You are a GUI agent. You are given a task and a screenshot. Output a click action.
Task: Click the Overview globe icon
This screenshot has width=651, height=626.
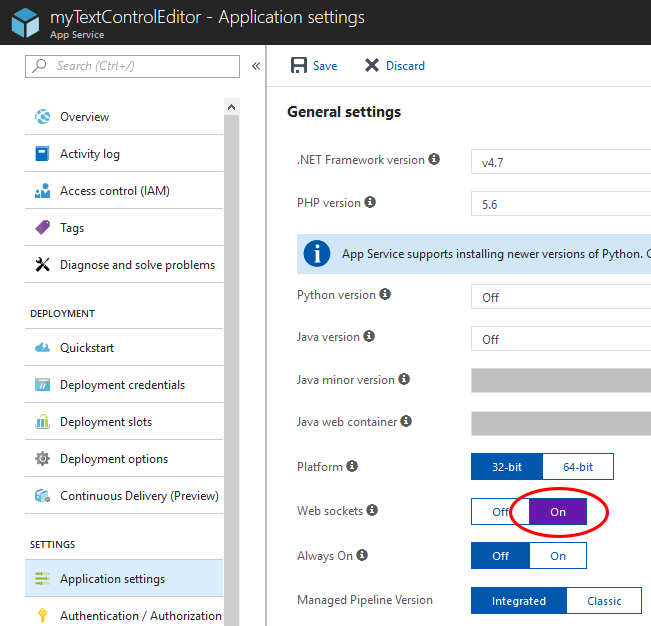point(42,117)
